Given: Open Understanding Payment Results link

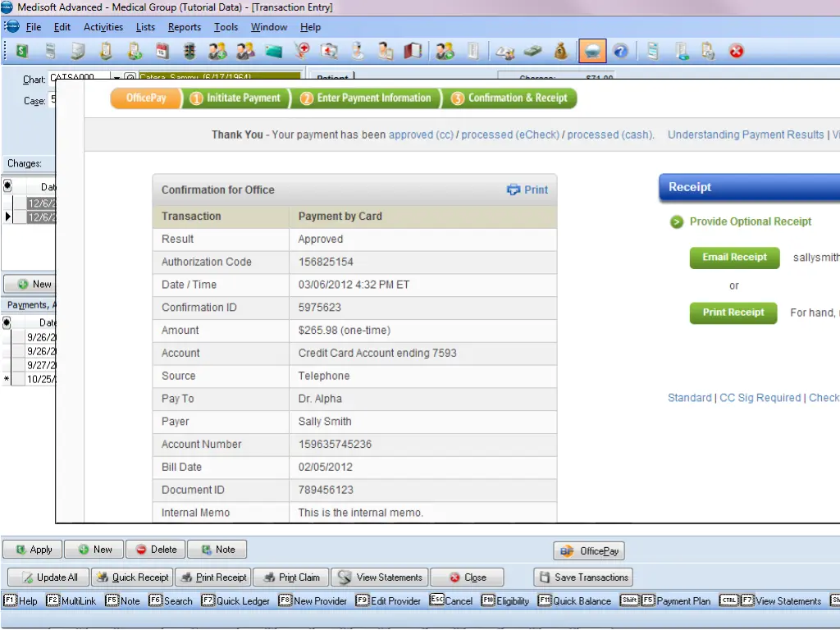Looking at the screenshot, I should [746, 135].
